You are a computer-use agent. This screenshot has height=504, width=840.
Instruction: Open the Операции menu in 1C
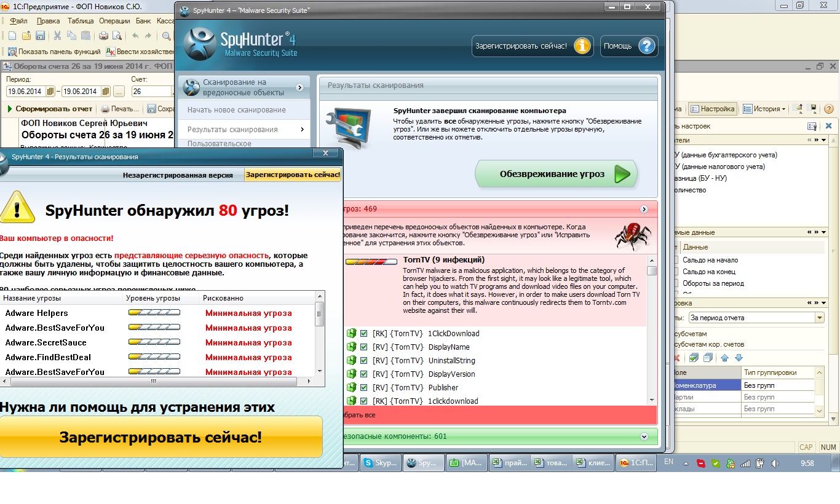(x=114, y=20)
